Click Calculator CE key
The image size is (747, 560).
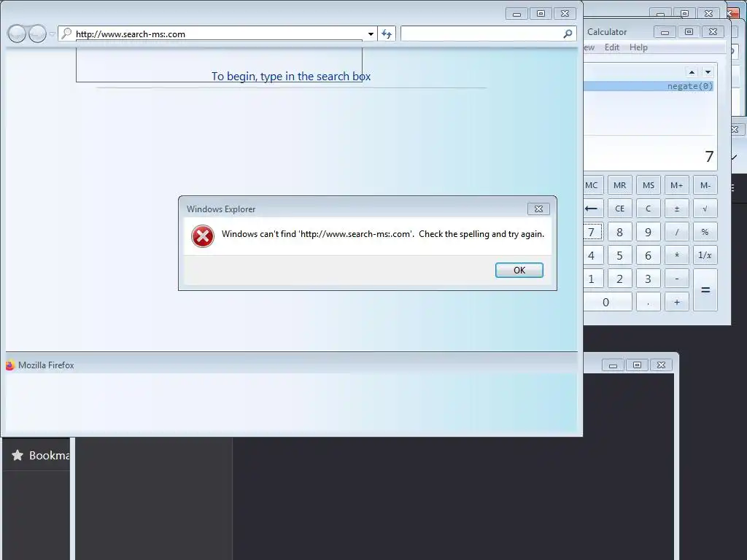[620, 209]
